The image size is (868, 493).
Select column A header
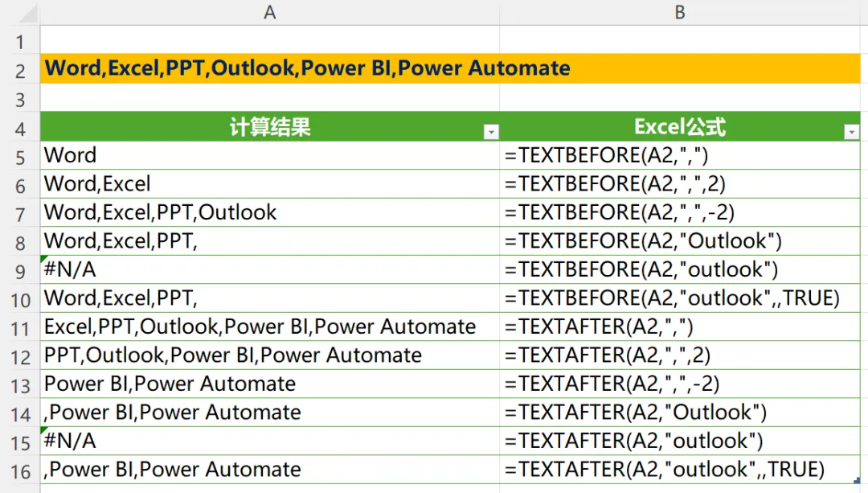(x=269, y=12)
